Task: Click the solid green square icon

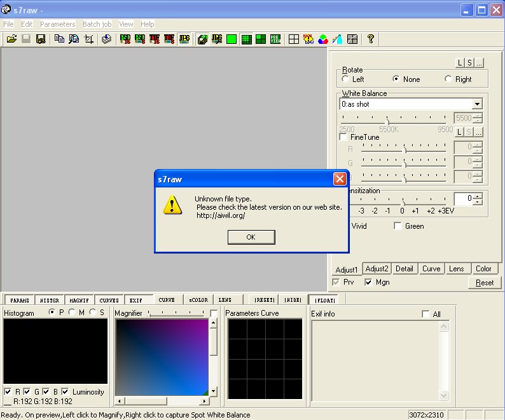Action: pyautogui.click(x=232, y=39)
